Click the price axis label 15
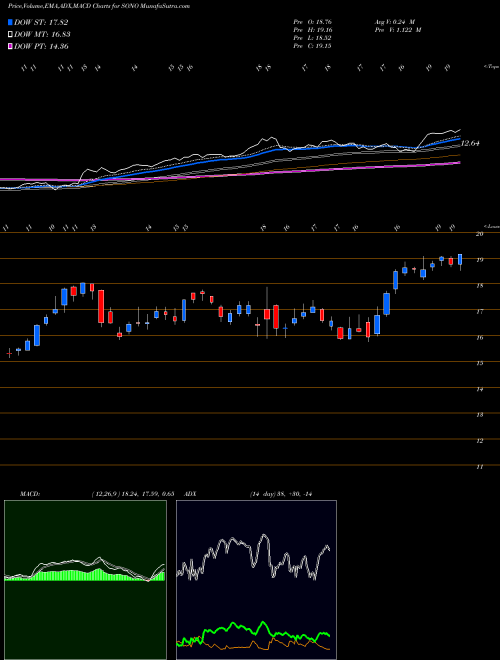Screen dimensions: 500x660 coord(479,363)
